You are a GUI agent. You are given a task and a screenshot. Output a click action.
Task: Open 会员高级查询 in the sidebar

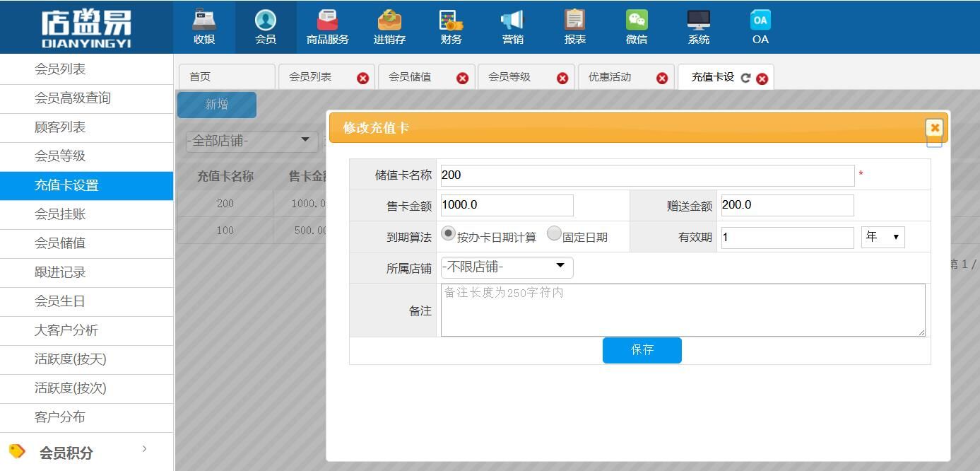pos(86,98)
